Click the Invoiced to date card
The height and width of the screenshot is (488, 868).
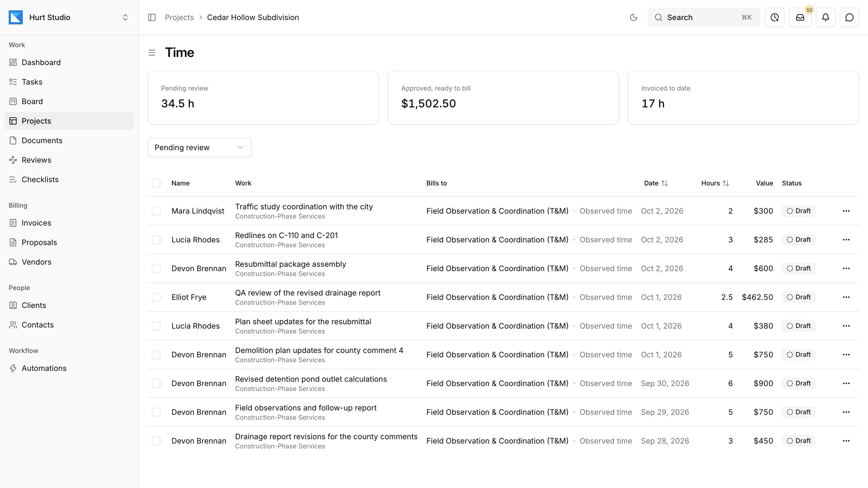743,98
